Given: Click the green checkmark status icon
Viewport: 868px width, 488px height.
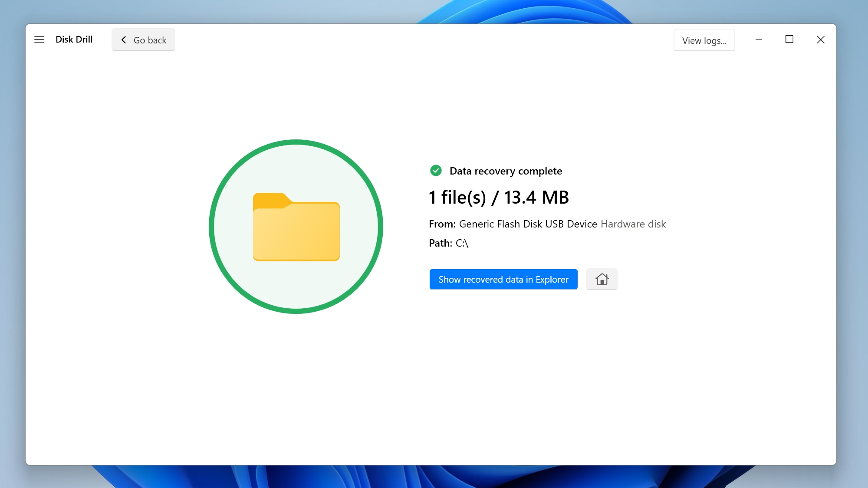Looking at the screenshot, I should (x=436, y=171).
